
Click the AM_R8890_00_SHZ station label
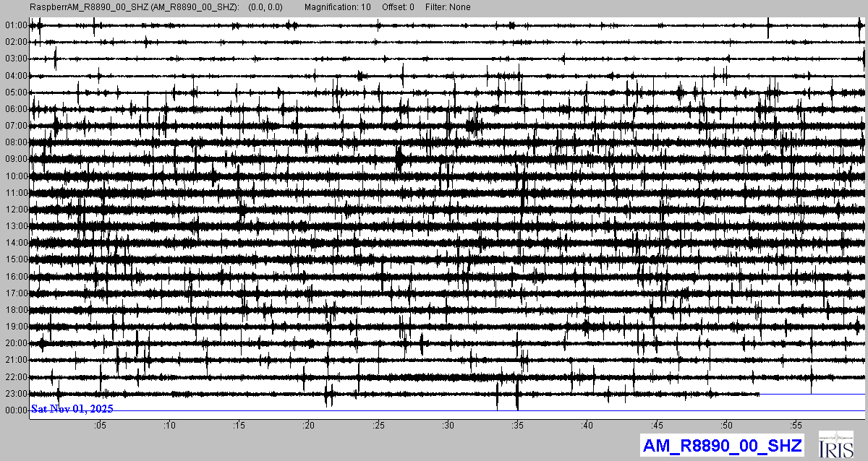pyautogui.click(x=722, y=446)
